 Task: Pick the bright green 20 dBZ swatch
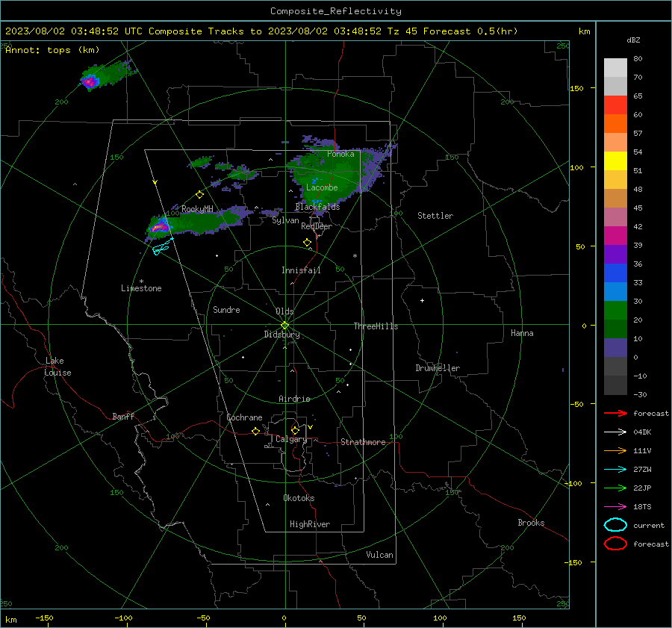[615, 311]
